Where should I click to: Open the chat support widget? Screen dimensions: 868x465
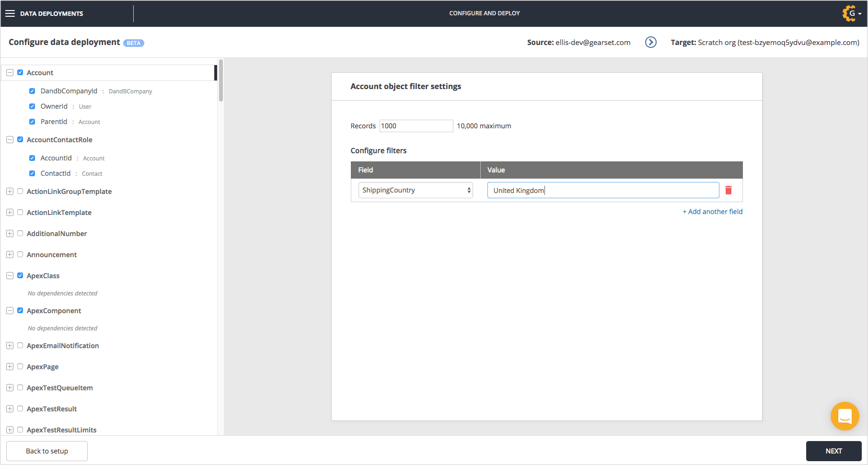(845, 416)
